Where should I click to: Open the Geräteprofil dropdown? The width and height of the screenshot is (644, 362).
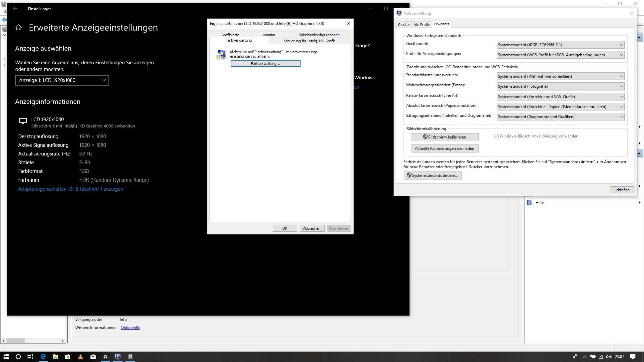pyautogui.click(x=560, y=45)
